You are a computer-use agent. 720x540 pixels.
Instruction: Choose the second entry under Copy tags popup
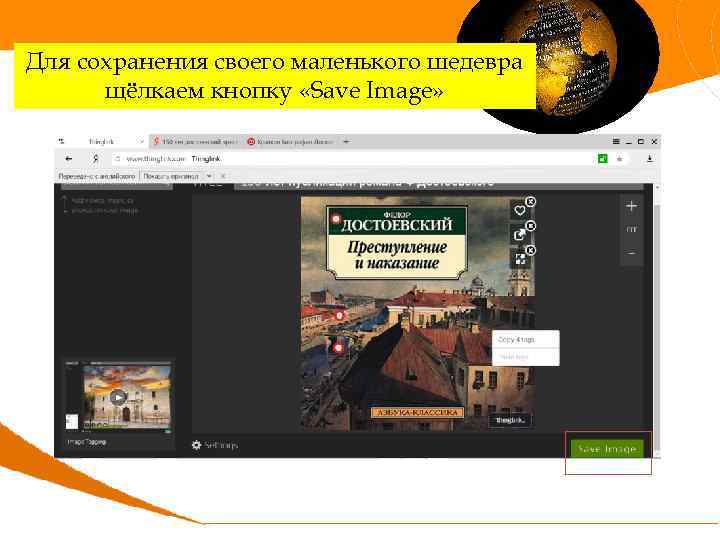(525, 357)
